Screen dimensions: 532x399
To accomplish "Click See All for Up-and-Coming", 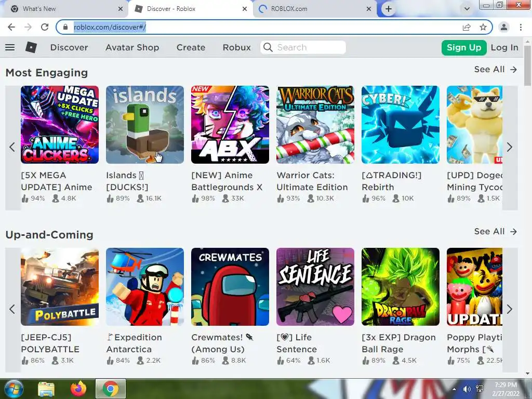I will (x=495, y=232).
